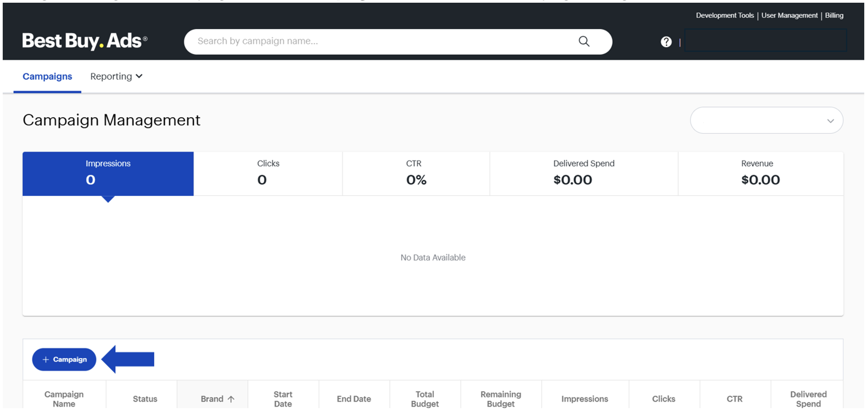
Task: Click the Best Buy Ads logo
Action: pos(85,41)
